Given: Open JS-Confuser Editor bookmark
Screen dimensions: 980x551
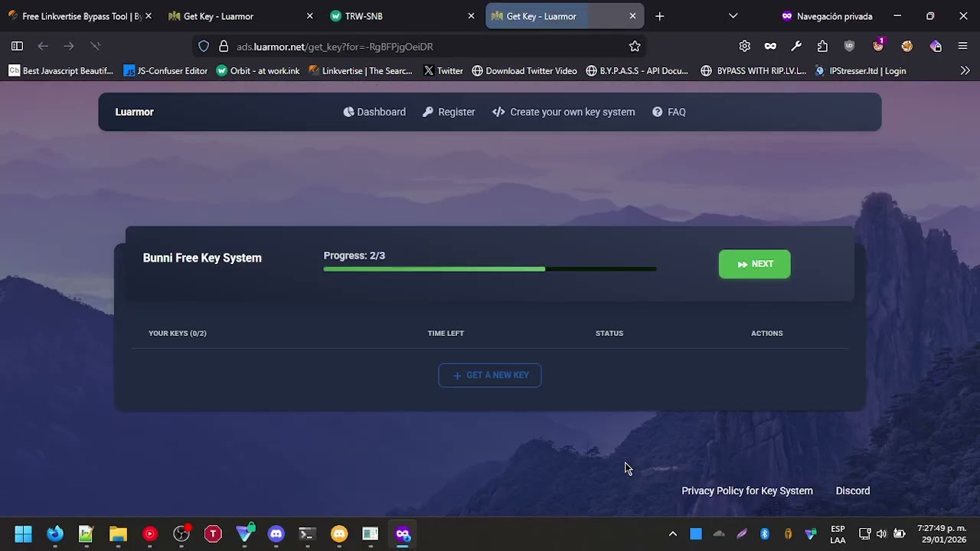Looking at the screenshot, I should (x=165, y=70).
